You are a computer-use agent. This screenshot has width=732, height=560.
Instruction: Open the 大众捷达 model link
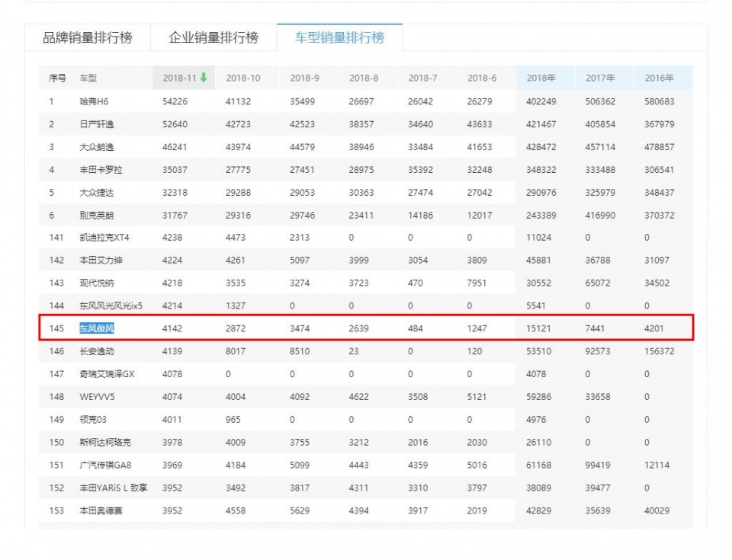(97, 192)
